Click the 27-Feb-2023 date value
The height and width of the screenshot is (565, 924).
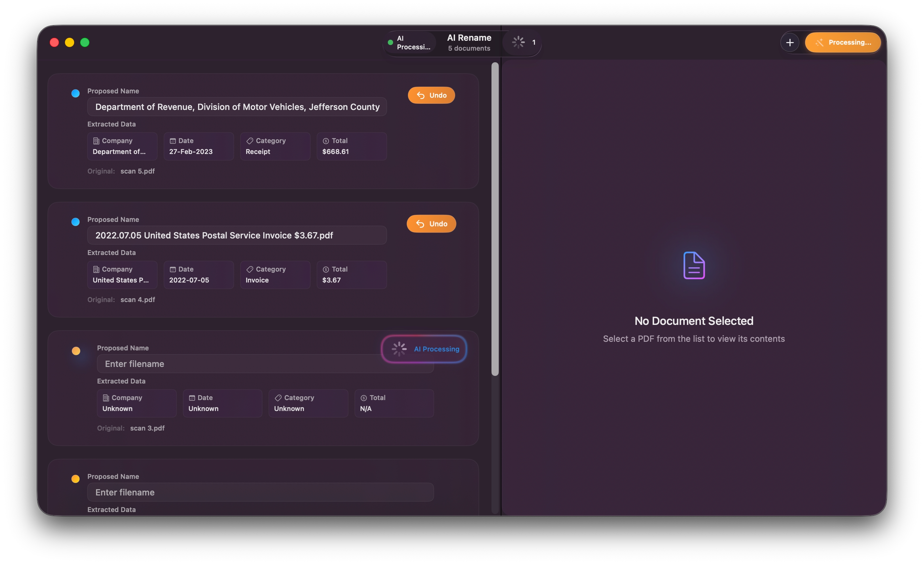tap(191, 152)
